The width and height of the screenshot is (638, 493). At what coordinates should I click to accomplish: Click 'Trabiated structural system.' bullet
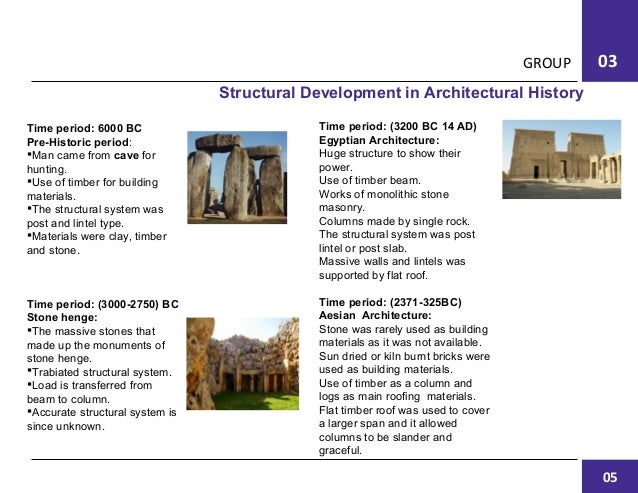(x=99, y=372)
